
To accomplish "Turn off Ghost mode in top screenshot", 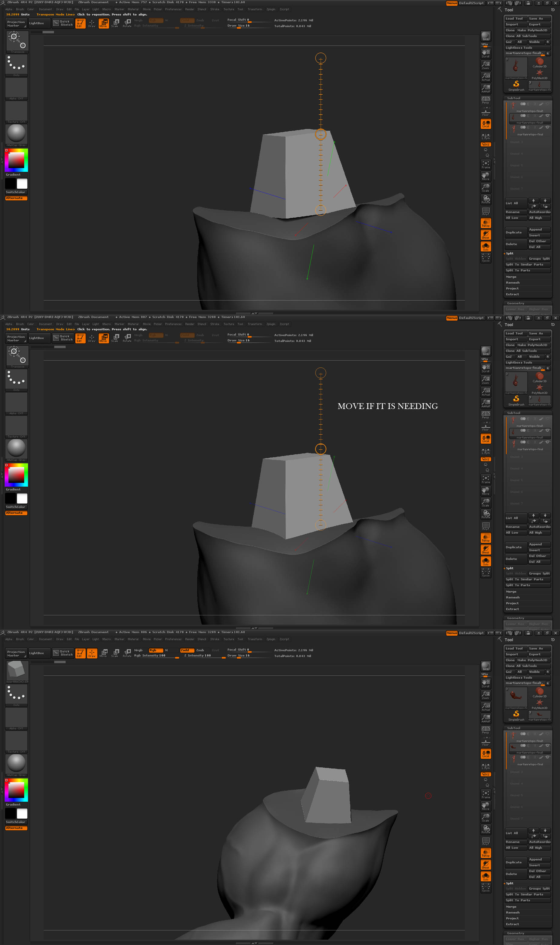I will point(486,235).
